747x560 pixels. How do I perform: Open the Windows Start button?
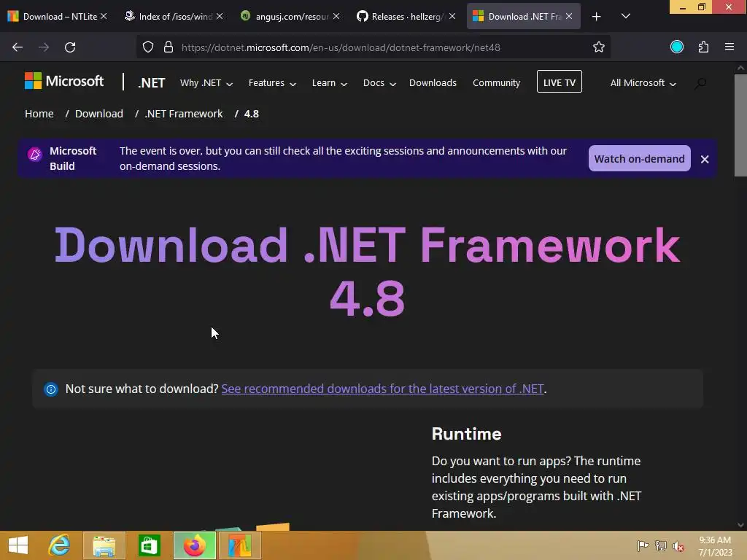tap(18, 545)
